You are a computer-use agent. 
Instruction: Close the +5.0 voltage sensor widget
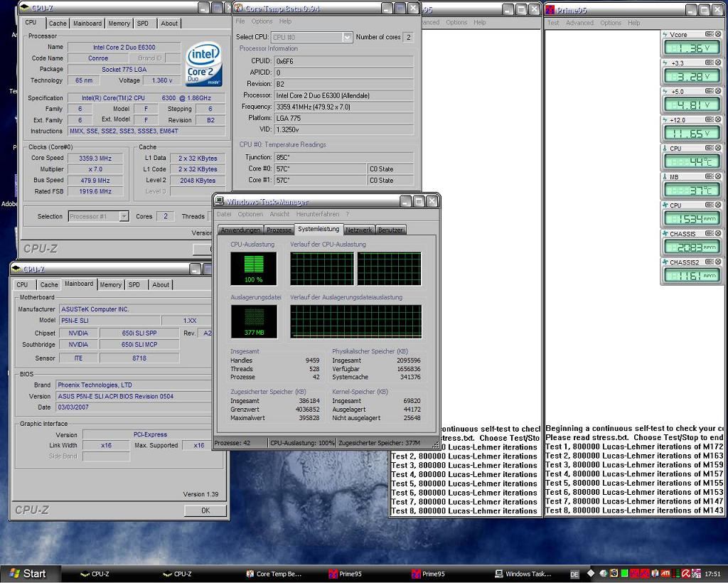coord(718,91)
